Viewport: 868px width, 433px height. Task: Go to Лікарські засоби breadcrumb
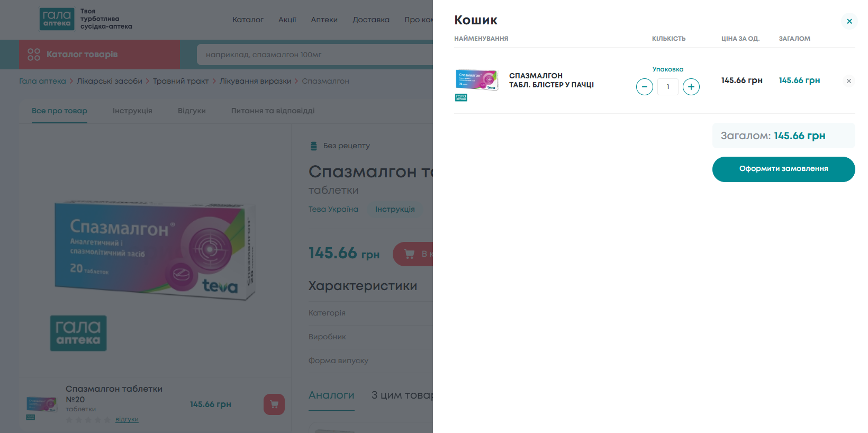(110, 81)
